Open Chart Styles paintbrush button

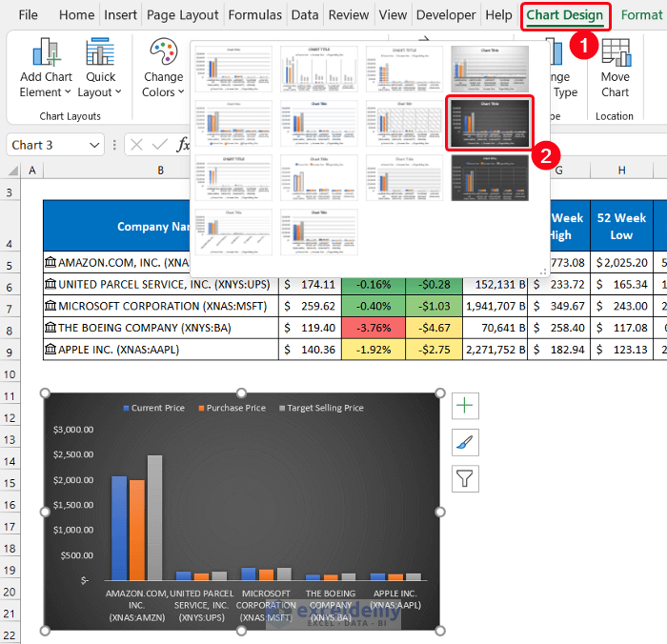pyautogui.click(x=465, y=442)
